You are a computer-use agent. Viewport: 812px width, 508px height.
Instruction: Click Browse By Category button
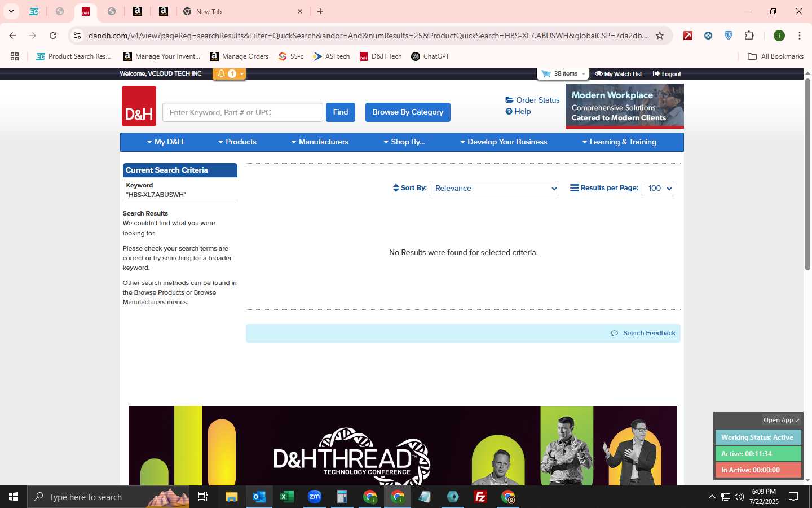point(408,112)
